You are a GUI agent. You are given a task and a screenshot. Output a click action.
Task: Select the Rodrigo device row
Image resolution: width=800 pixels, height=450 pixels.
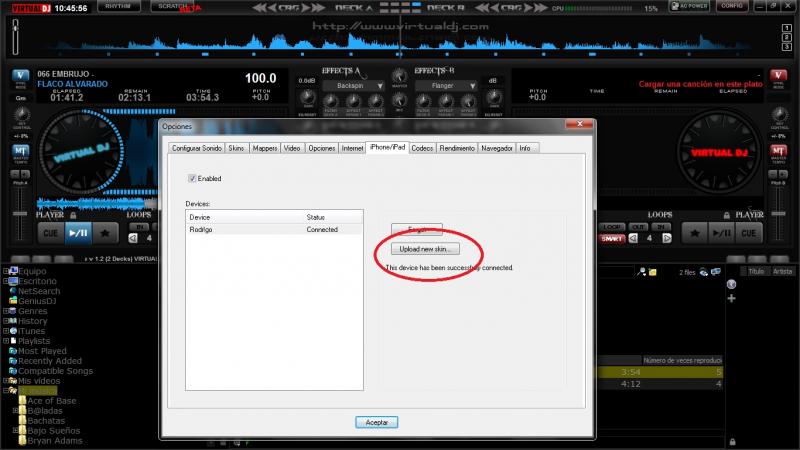click(274, 230)
